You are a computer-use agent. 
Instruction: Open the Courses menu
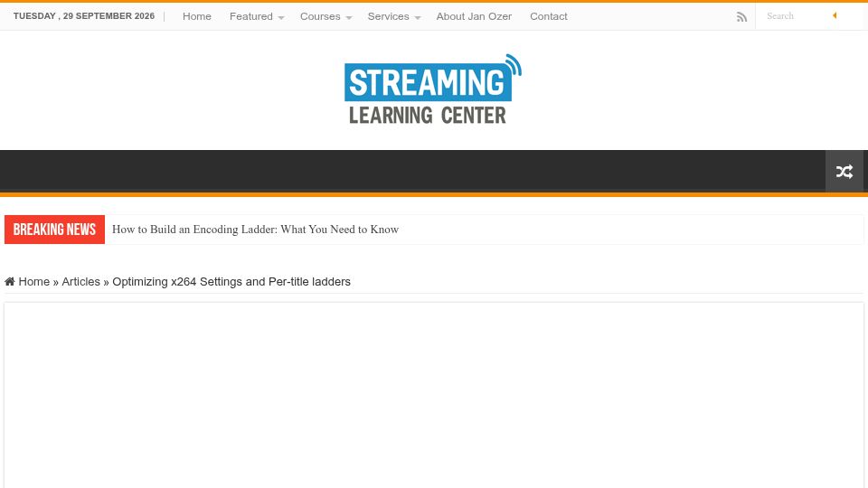pyautogui.click(x=320, y=16)
